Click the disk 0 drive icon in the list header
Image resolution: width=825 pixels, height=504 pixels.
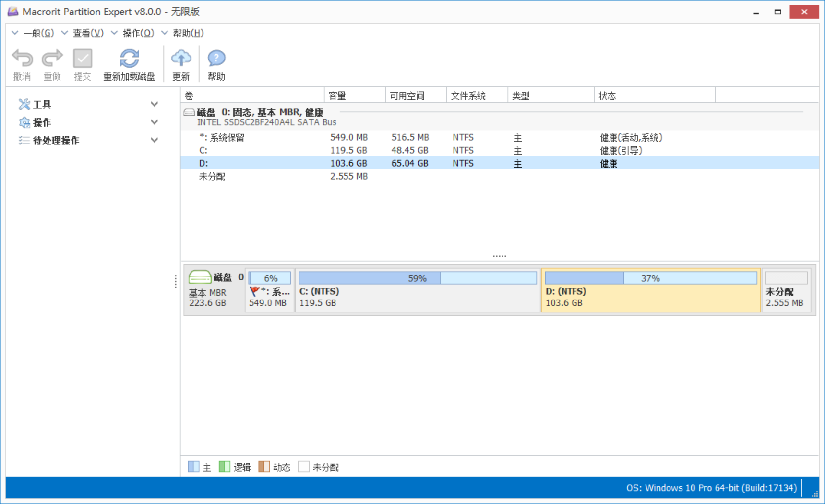(x=189, y=112)
